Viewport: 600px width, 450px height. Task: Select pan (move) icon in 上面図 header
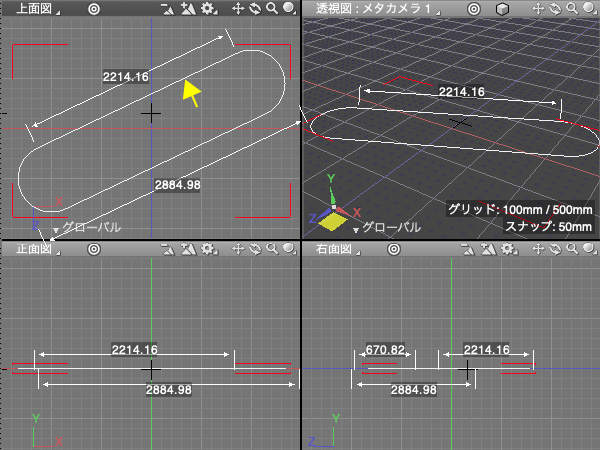tap(238, 8)
